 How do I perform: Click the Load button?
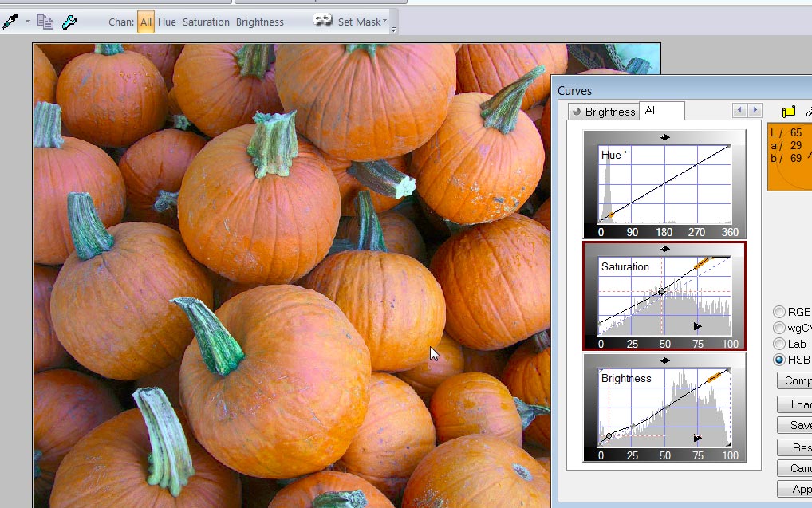[794, 404]
